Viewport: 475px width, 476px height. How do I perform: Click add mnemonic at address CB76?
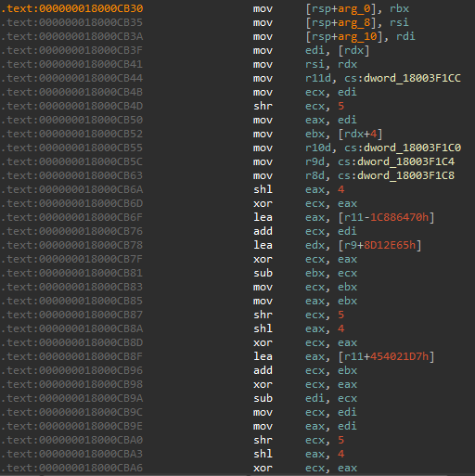[263, 231]
